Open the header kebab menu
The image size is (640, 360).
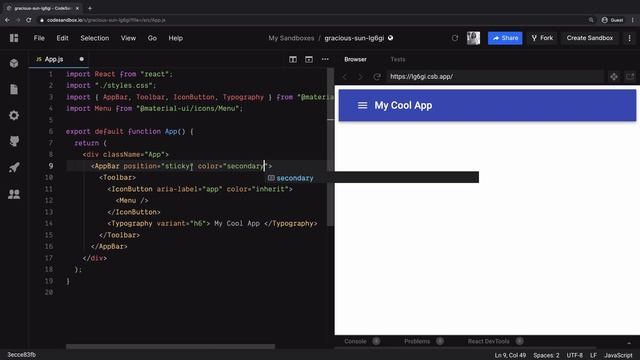pos(629,38)
